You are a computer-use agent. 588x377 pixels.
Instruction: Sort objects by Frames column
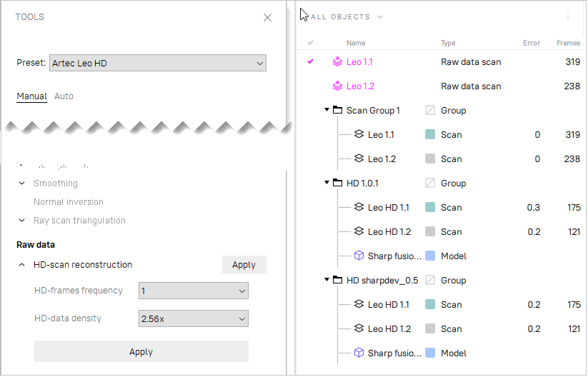(x=568, y=43)
